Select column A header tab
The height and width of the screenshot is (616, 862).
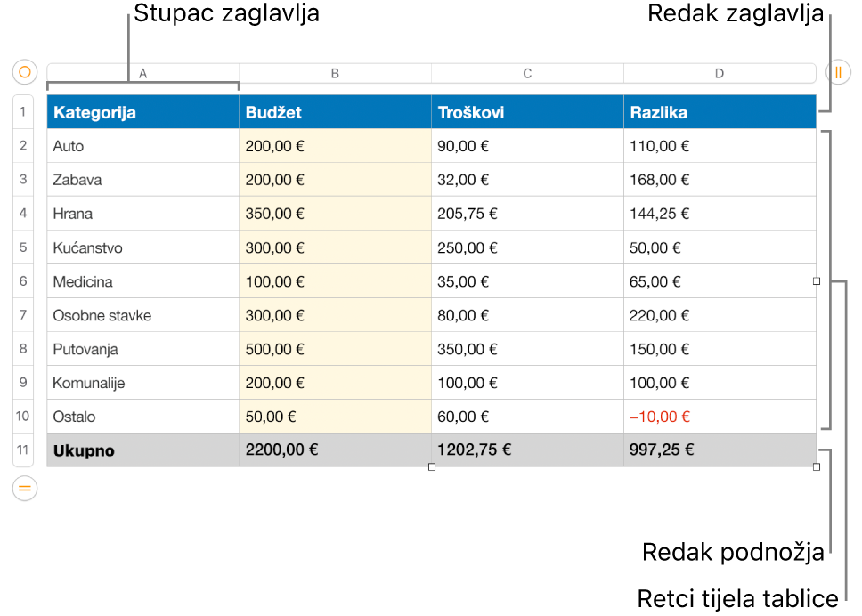tap(143, 73)
